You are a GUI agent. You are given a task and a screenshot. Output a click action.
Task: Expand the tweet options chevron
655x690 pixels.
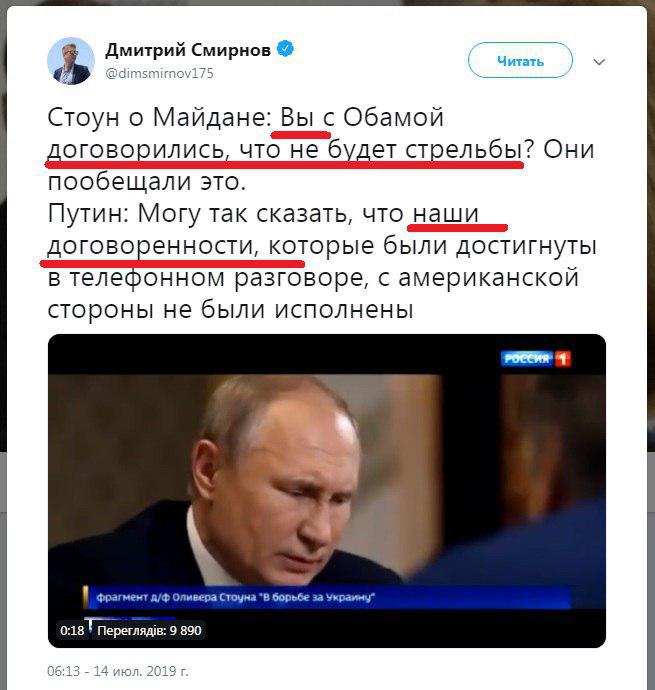pyautogui.click(x=599, y=62)
